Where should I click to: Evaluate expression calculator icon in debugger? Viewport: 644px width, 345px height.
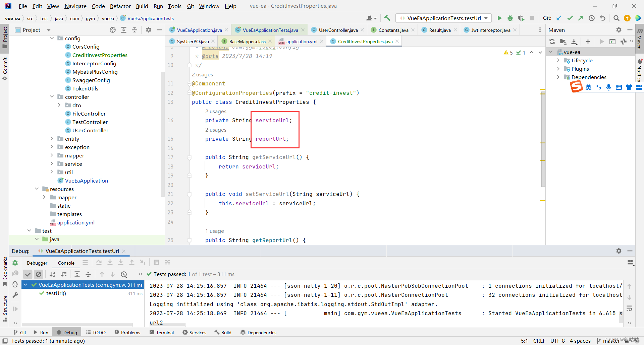click(x=156, y=262)
